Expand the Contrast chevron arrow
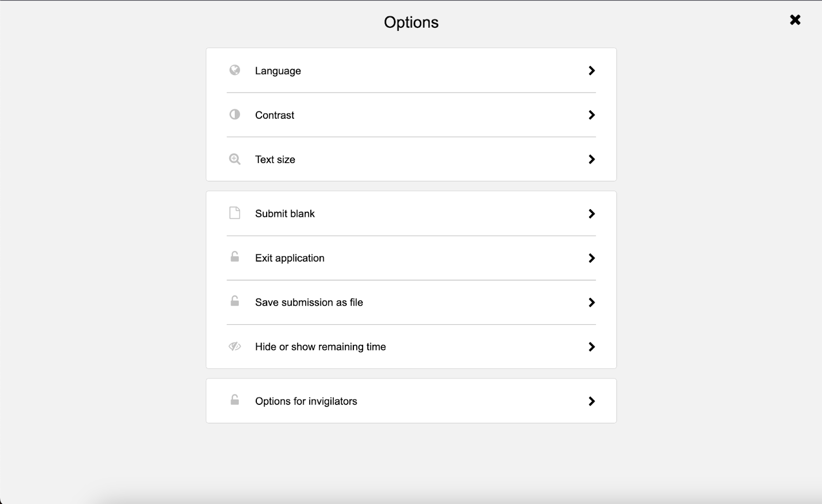The height and width of the screenshot is (504, 822). point(592,115)
